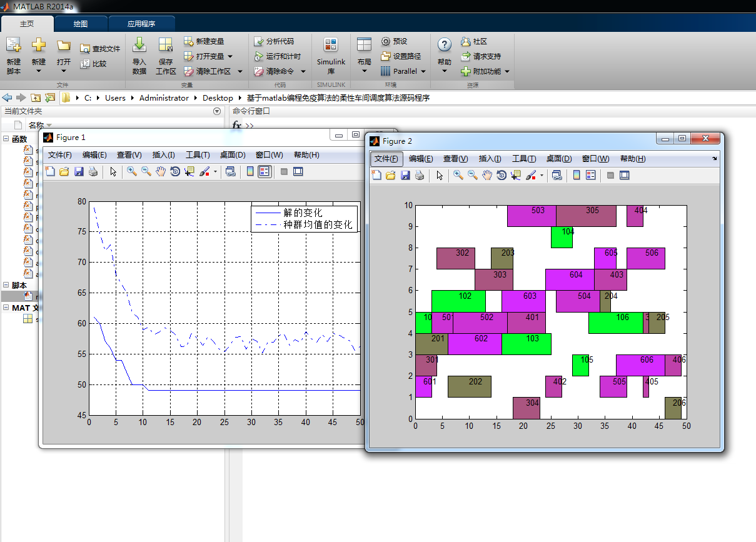Click the new figure icon in Figure 2
The width and height of the screenshot is (756, 542).
(376, 175)
